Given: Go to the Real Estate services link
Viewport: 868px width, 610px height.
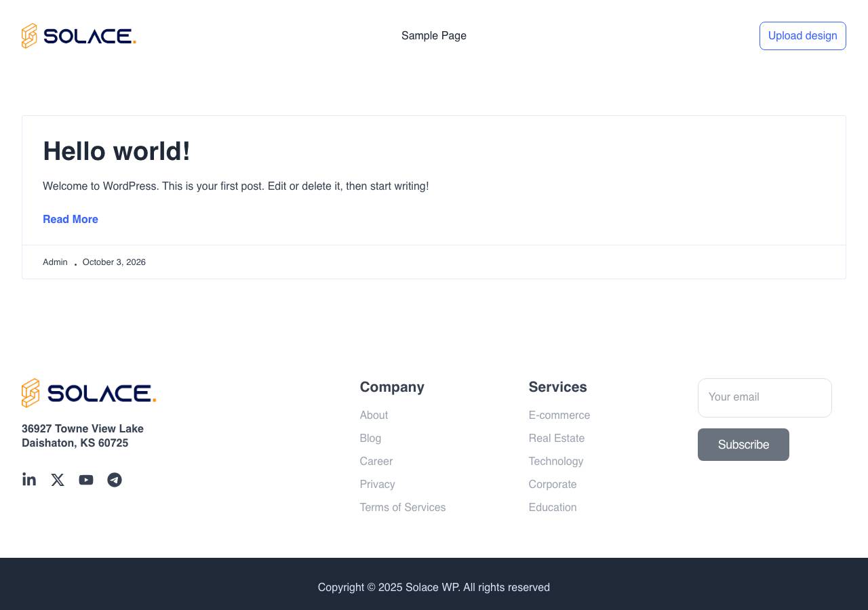Looking at the screenshot, I should [557, 439].
